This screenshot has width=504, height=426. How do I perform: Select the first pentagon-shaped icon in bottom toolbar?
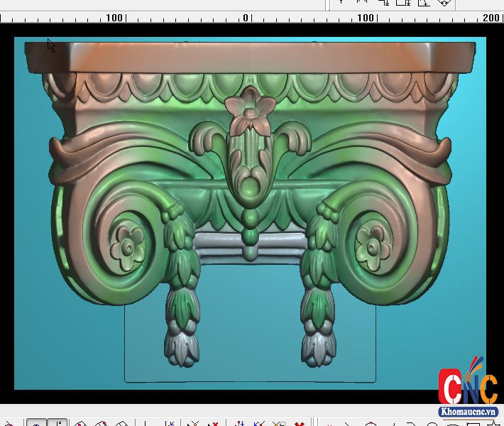[x=80, y=424]
